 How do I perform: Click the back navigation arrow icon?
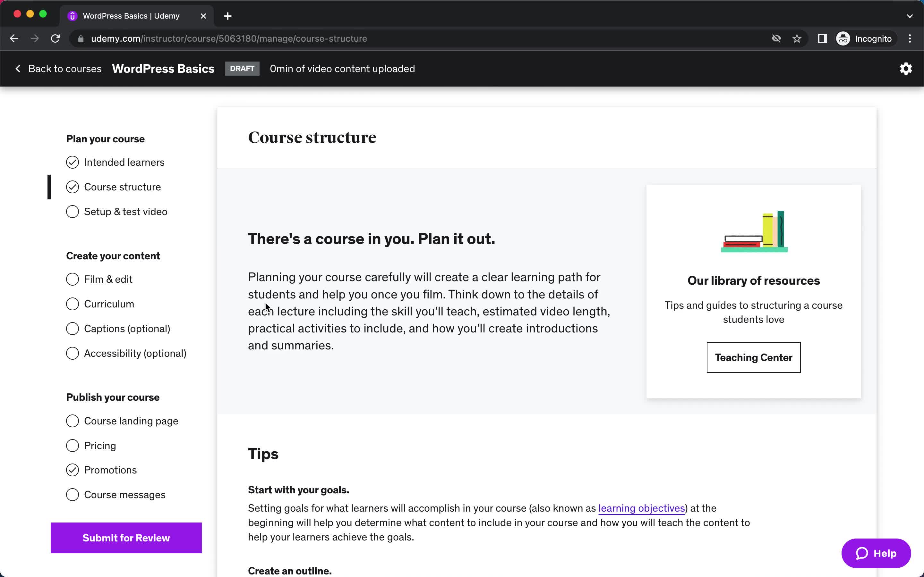coord(14,38)
